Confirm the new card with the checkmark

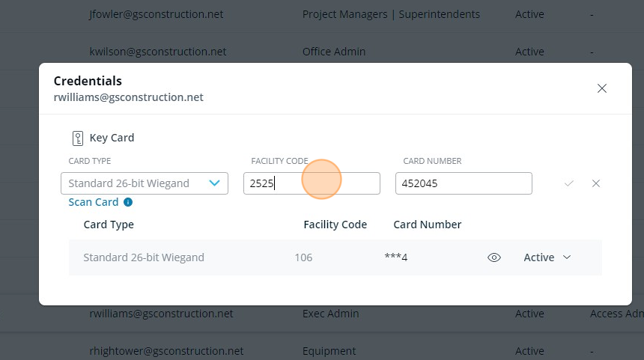pyautogui.click(x=569, y=183)
